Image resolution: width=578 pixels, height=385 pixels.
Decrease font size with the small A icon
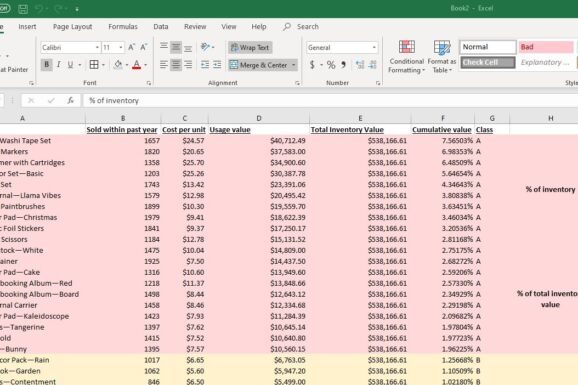tap(143, 47)
